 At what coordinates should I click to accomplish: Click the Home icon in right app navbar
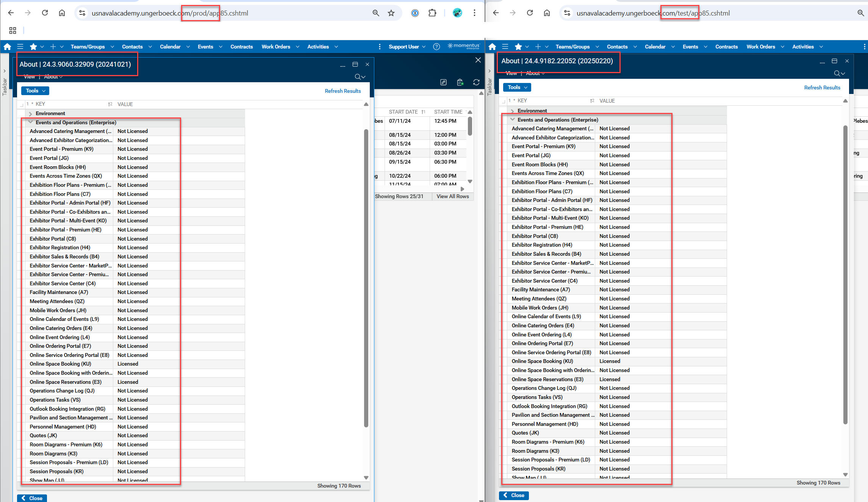pyautogui.click(x=492, y=47)
